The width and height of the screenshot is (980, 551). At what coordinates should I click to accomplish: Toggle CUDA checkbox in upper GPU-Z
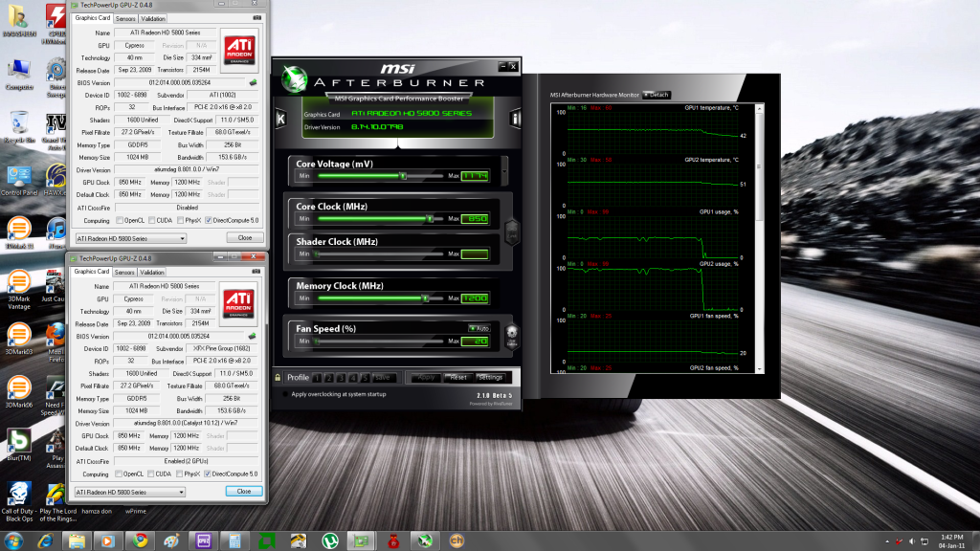click(152, 221)
